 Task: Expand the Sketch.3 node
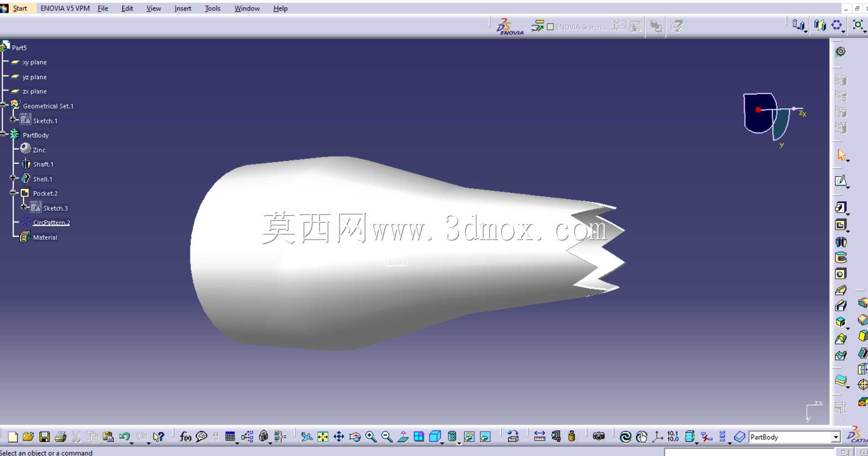(x=23, y=207)
